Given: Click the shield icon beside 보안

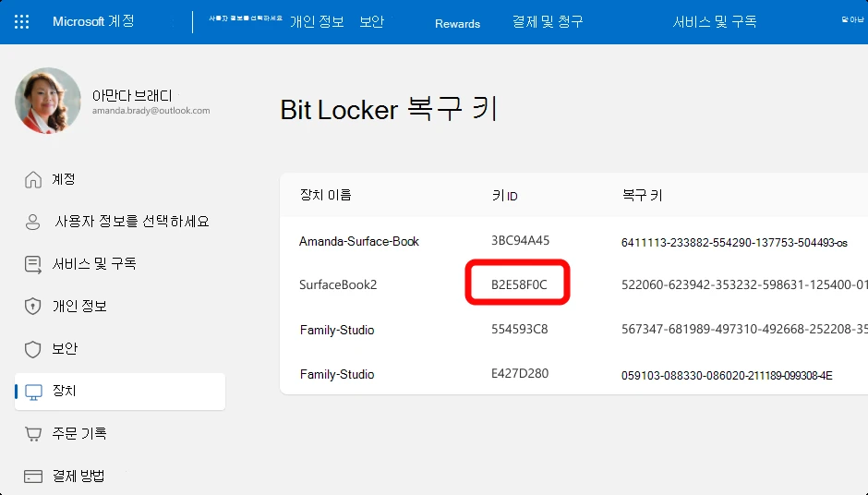Looking at the screenshot, I should 33,349.
